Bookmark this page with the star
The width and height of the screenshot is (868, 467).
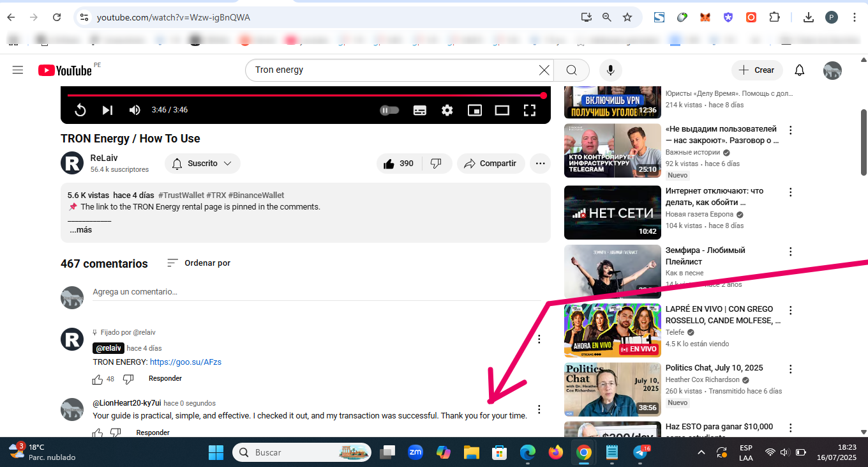tap(627, 17)
